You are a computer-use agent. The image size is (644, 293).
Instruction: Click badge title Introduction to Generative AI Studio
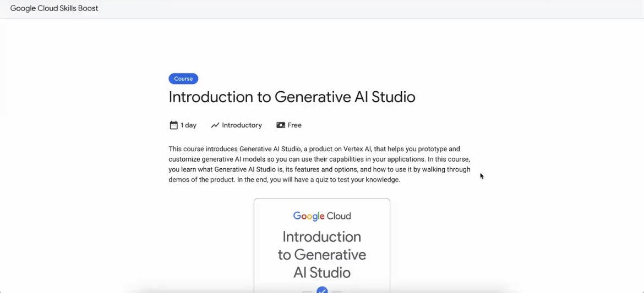[322, 255]
